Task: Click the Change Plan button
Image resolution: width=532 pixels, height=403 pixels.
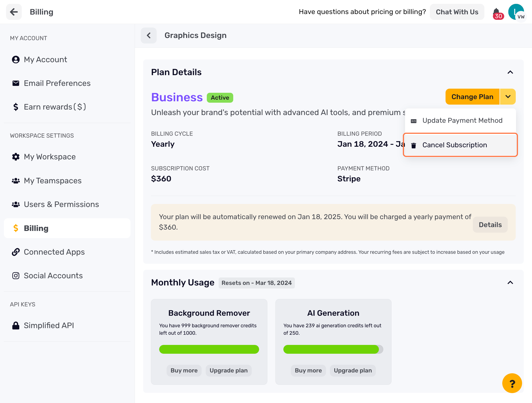Action: (472, 97)
